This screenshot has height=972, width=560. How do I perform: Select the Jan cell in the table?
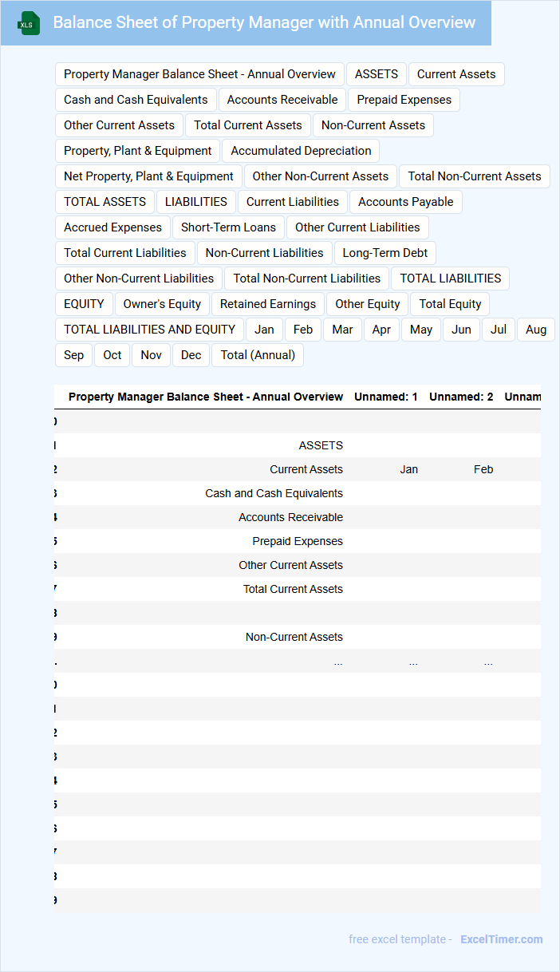click(x=409, y=469)
